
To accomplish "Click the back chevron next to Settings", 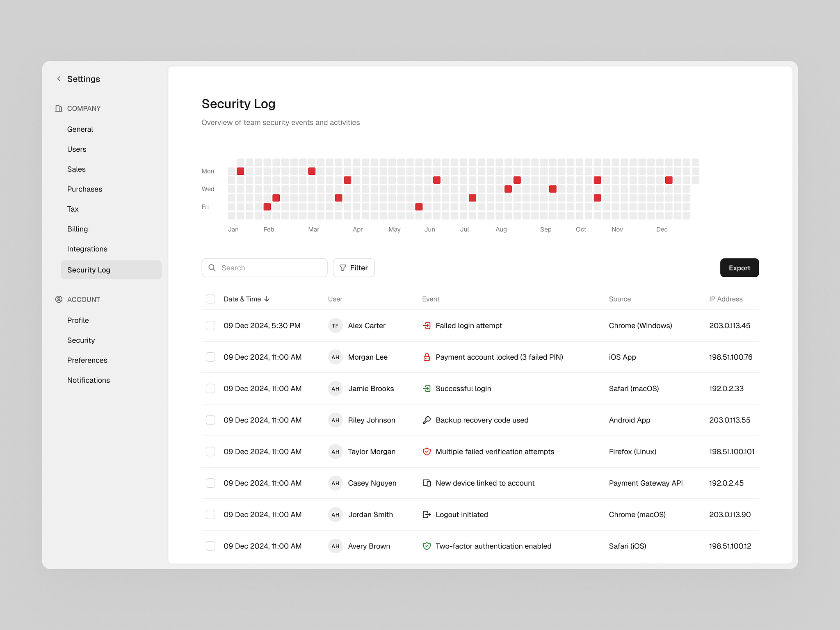I will [x=59, y=79].
